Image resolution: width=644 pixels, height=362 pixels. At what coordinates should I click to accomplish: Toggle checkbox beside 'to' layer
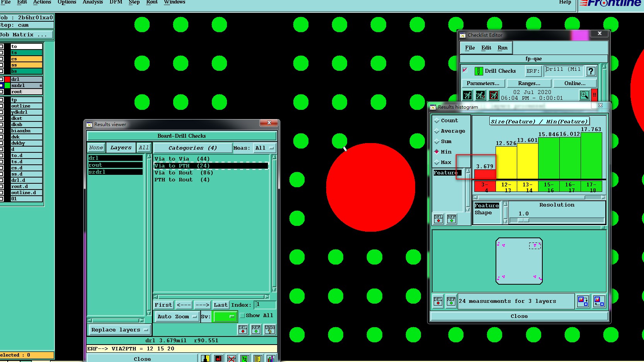pos(2,46)
